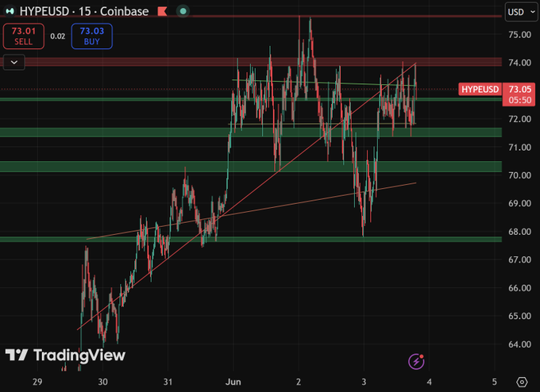The image size is (540, 392).
Task: Expand the indicator legend chevron
Action: 14,63
